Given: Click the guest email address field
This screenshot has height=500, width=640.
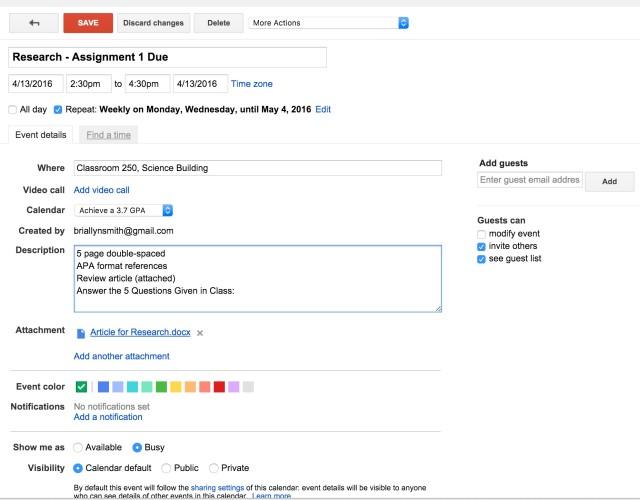Looking at the screenshot, I should pyautogui.click(x=530, y=180).
